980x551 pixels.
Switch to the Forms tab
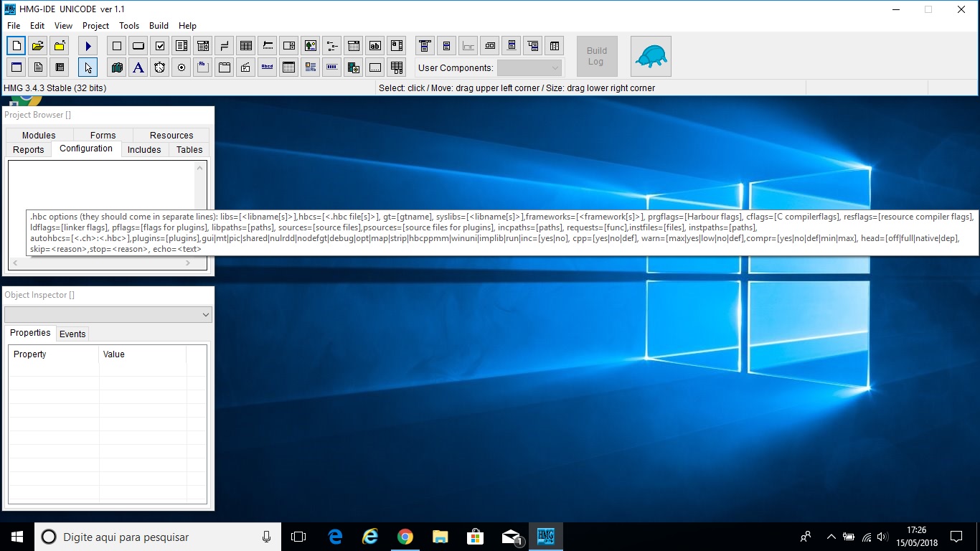click(x=103, y=135)
